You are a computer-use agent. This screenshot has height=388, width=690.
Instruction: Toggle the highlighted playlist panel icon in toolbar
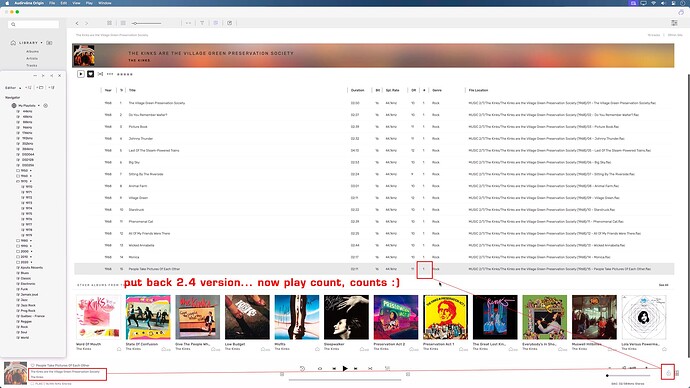(x=216, y=23)
